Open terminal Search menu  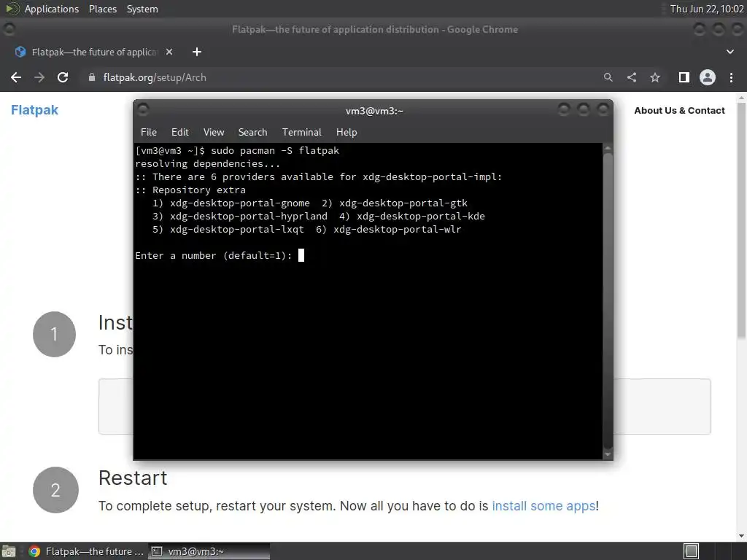click(252, 133)
